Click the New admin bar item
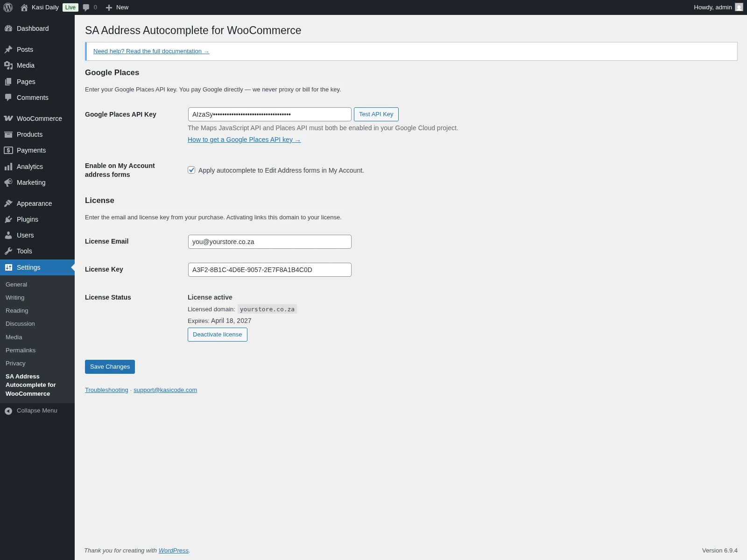Viewport: 747px width, 560px height. [x=117, y=7]
